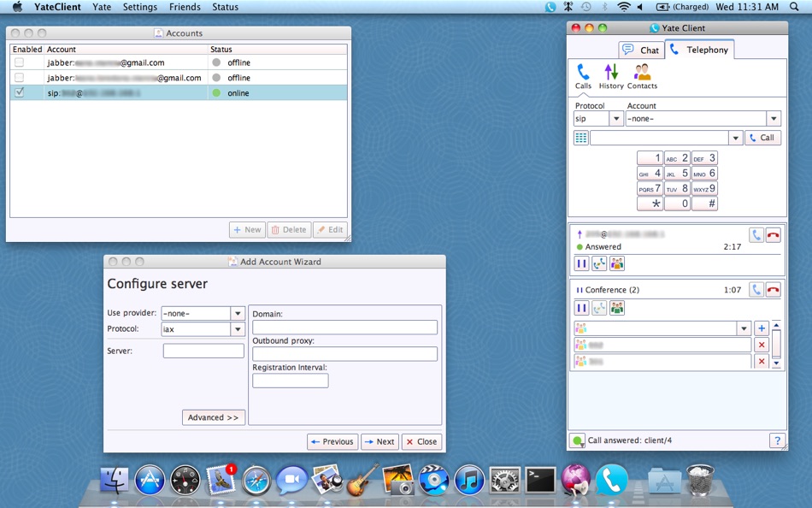Open the Account -none- dropdown in Yate Client
812x508 pixels.
pyautogui.click(x=774, y=119)
